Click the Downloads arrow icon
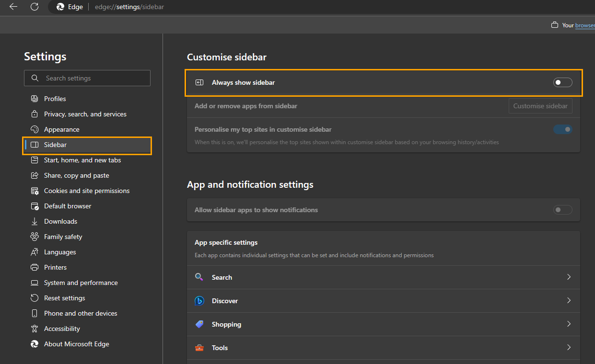Image resolution: width=595 pixels, height=364 pixels. click(35, 221)
